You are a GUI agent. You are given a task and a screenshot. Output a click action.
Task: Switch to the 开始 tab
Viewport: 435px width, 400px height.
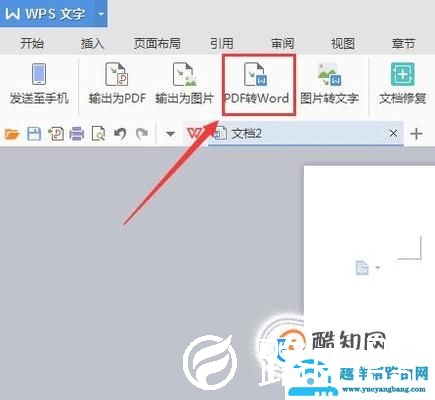click(x=32, y=43)
